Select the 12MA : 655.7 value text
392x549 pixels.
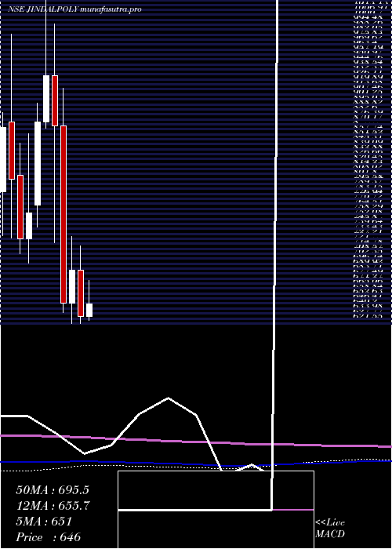point(53,506)
